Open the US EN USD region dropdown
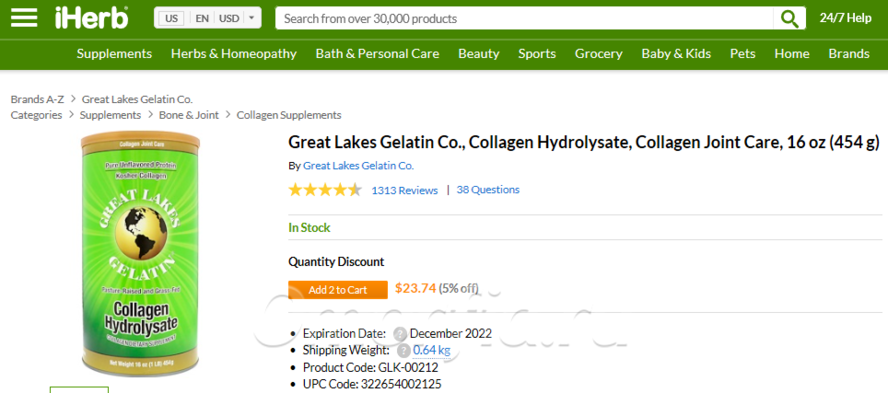The height and width of the screenshot is (393, 888). pos(208,18)
